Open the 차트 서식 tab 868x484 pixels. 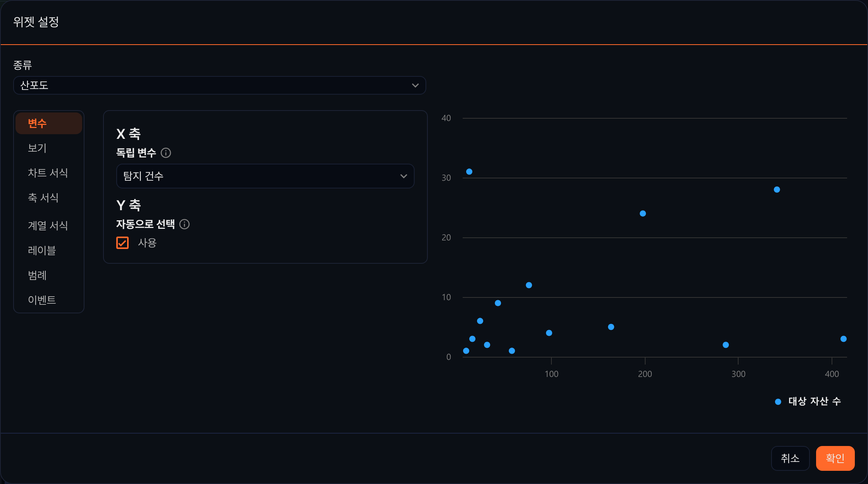[49, 173]
